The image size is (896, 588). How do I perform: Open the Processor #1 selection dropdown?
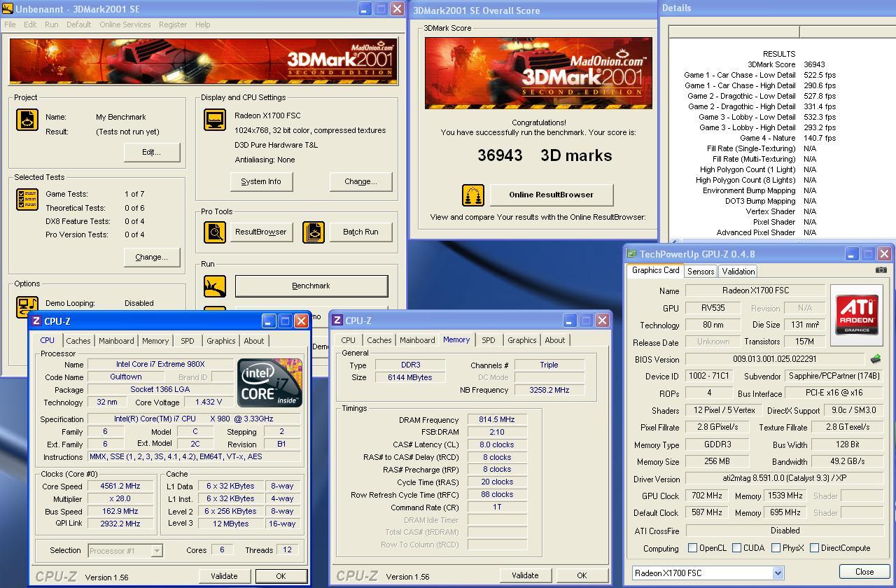click(157, 551)
